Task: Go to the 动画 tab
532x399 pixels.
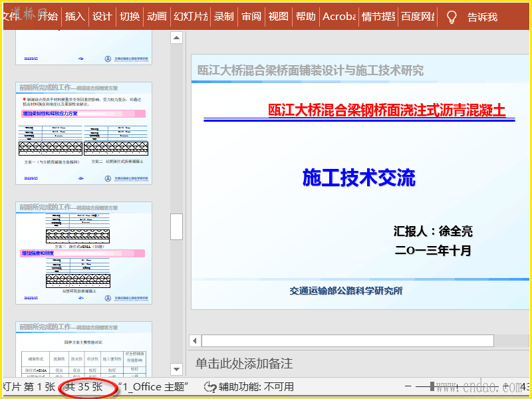Action: tap(157, 16)
